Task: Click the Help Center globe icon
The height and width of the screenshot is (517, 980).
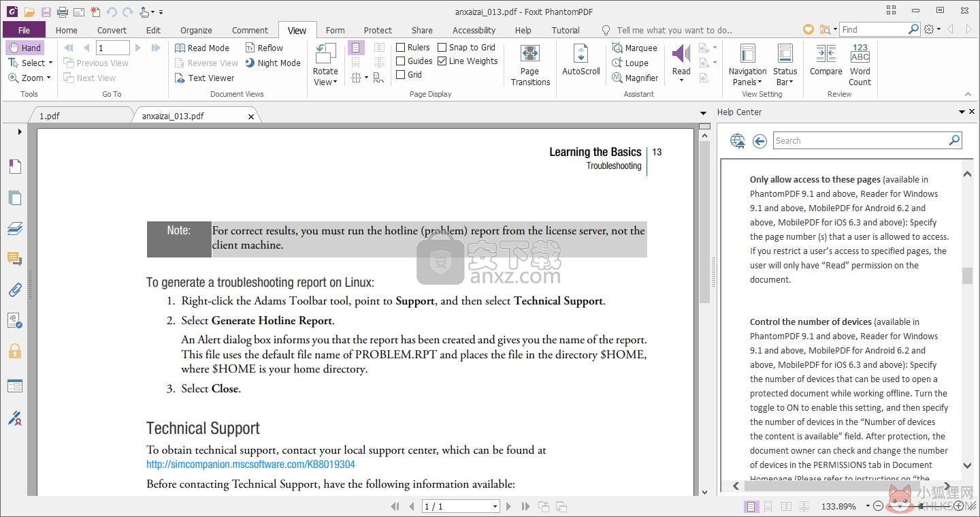Action: point(738,141)
